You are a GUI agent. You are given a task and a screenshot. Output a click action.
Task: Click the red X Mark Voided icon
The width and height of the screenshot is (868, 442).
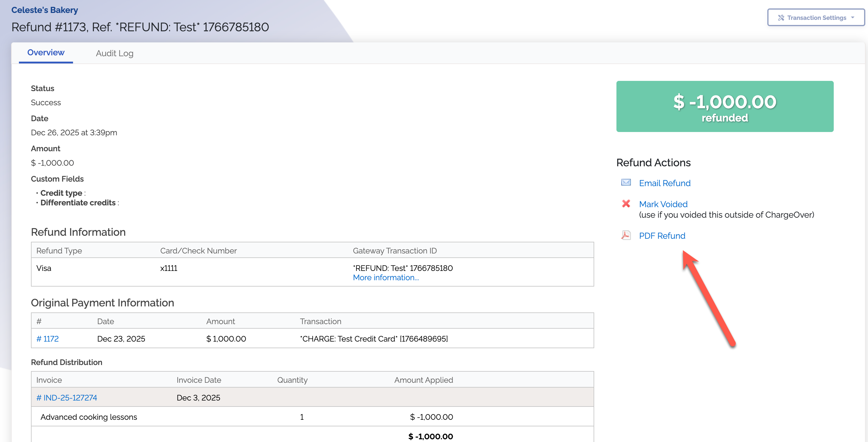(x=626, y=204)
